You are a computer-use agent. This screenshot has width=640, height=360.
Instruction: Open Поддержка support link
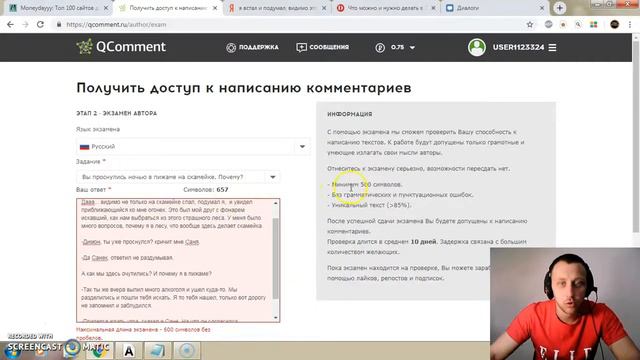(253, 47)
